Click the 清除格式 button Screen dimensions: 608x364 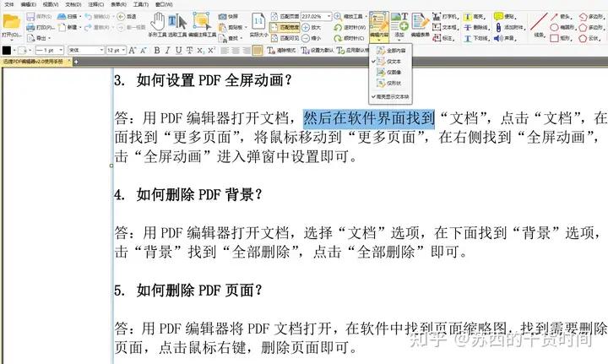coord(281,51)
